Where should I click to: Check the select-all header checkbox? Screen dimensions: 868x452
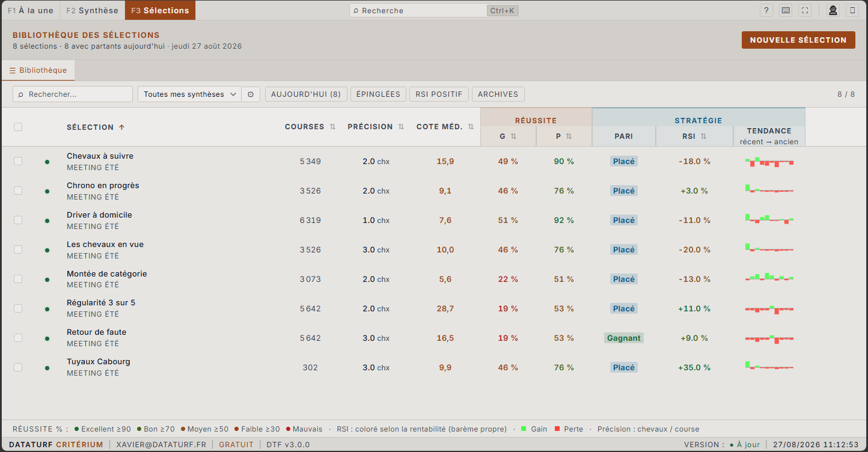18,127
